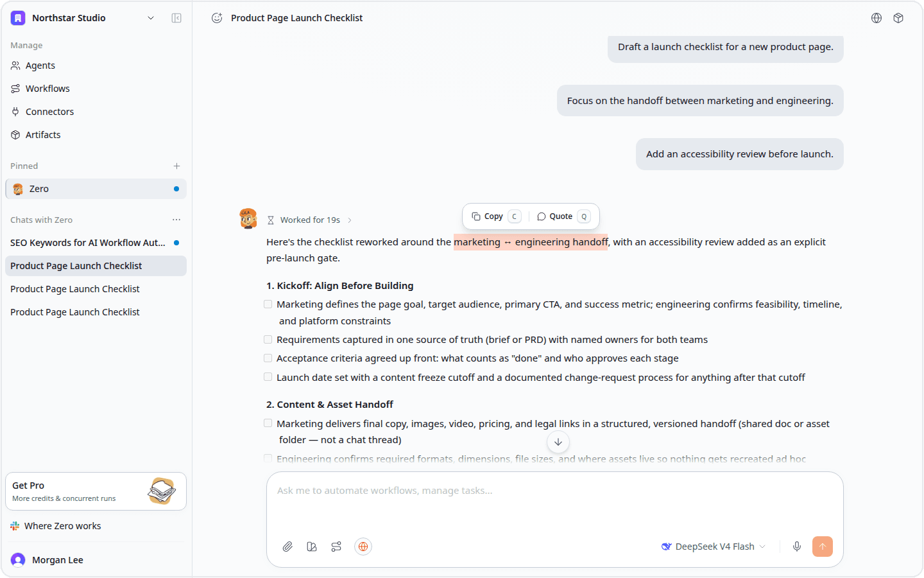Click the shapes icon next to the paperclip
This screenshot has height=578, width=924.
312,547
